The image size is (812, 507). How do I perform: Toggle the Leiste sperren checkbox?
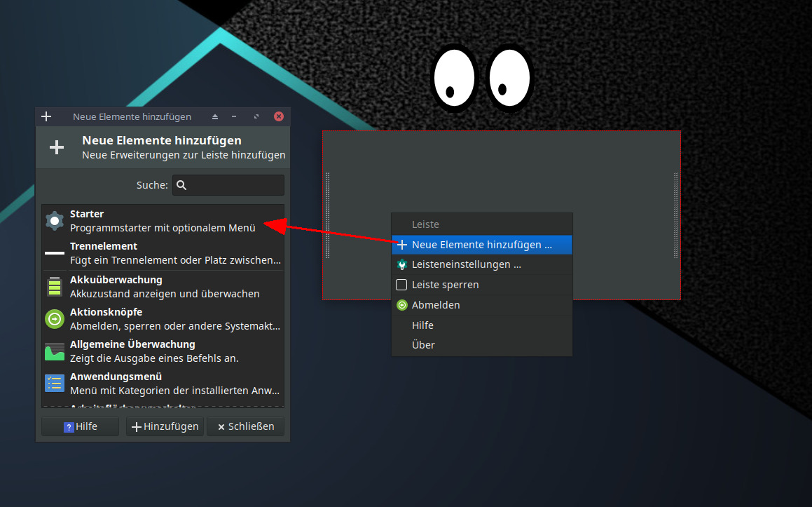tap(401, 285)
